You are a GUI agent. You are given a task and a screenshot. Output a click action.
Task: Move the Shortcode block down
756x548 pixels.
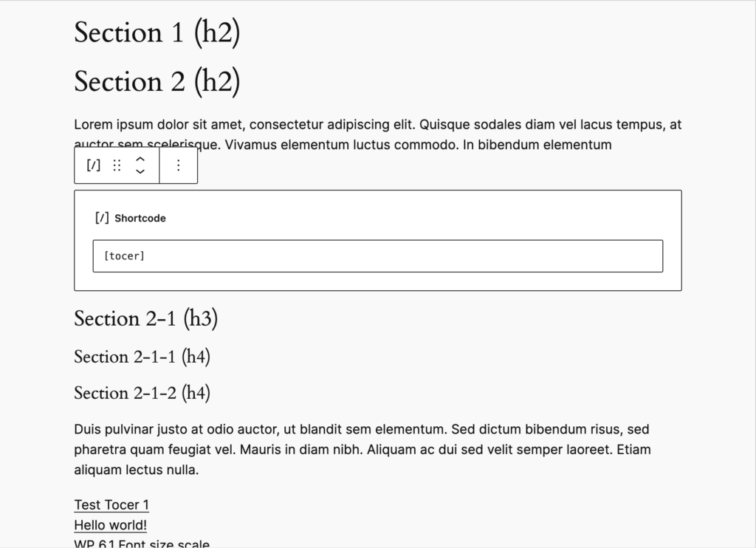140,171
